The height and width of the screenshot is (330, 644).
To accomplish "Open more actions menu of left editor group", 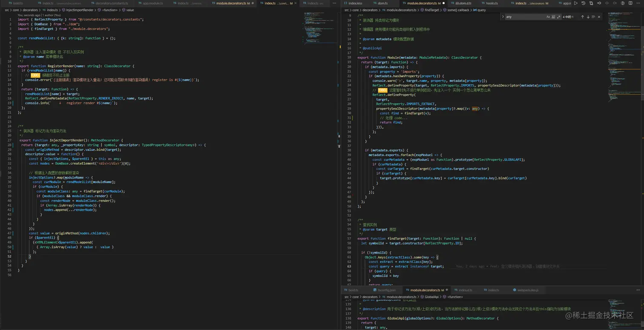I will (x=334, y=3).
